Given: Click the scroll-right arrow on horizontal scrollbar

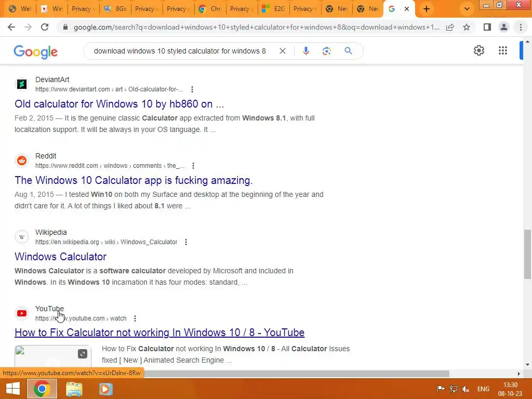Looking at the screenshot, I should point(519,374).
